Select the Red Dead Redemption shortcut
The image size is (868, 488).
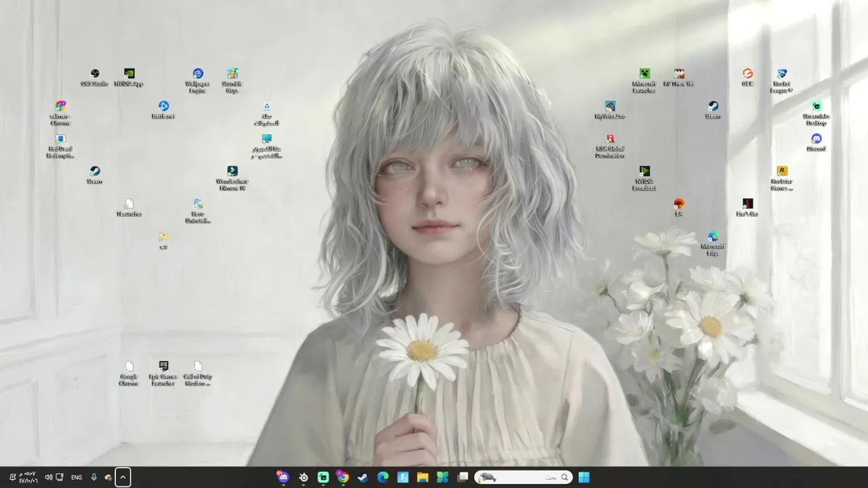tap(60, 146)
